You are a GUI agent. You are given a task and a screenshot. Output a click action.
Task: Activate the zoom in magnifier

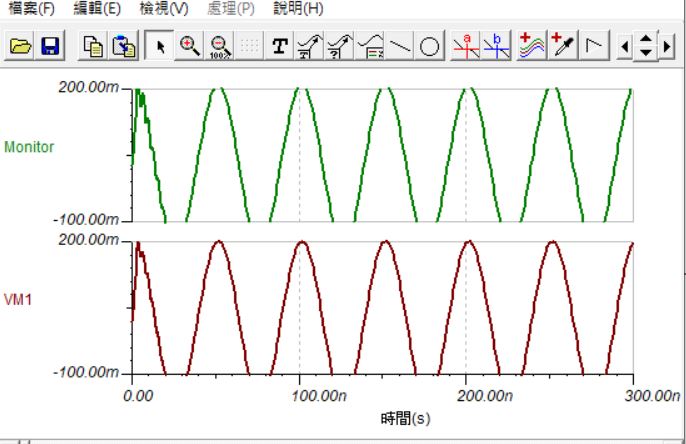point(189,45)
